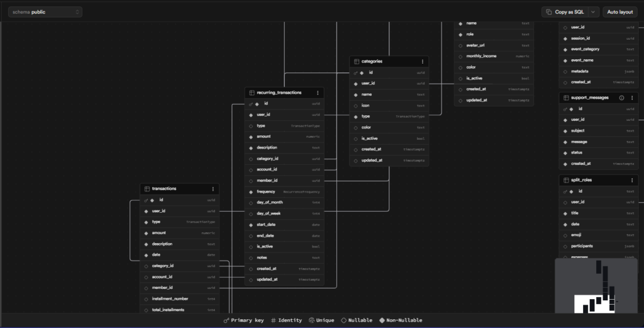Click the non-nullable diamond beside recurring_transactions frequency
Image resolution: width=644 pixels, height=328 pixels.
(251, 192)
